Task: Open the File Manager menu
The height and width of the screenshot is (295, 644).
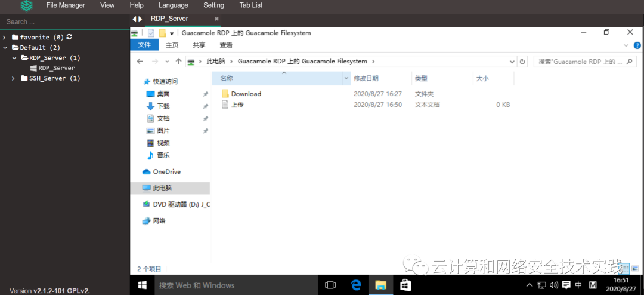Action: pyautogui.click(x=66, y=5)
